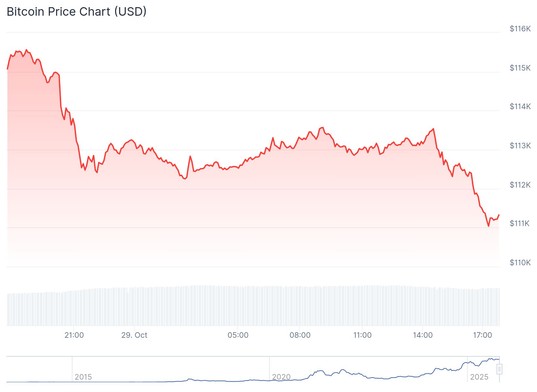The height and width of the screenshot is (392, 537).
Task: Click the 08:00 time axis label
Action: (x=300, y=335)
